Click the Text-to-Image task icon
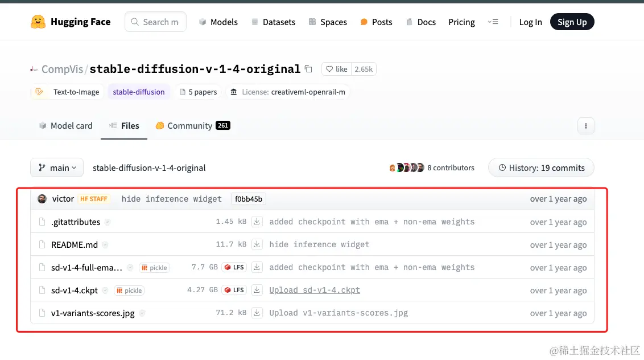 tap(39, 92)
